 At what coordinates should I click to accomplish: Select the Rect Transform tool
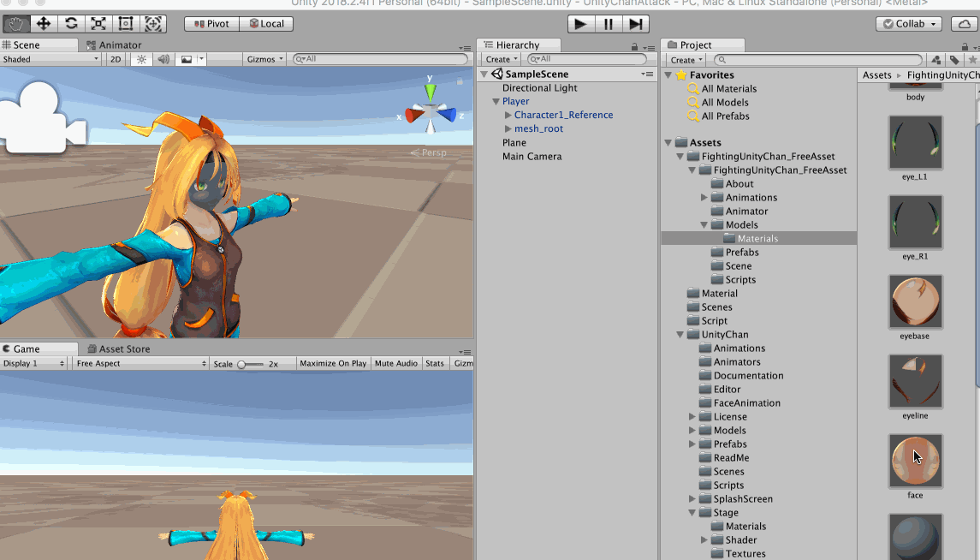click(x=126, y=24)
